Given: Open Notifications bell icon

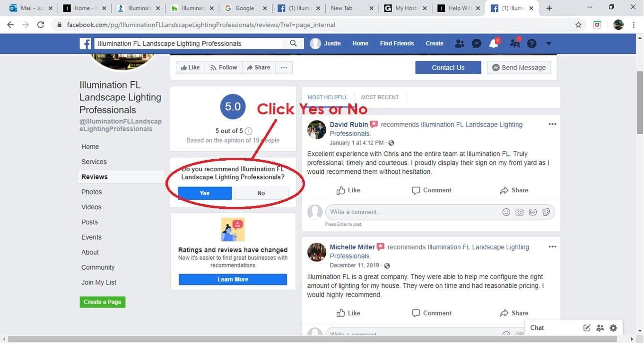Looking at the screenshot, I should click(494, 43).
